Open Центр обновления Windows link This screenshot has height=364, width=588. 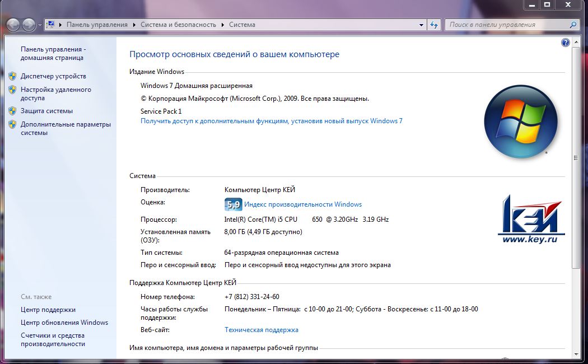coord(64,323)
